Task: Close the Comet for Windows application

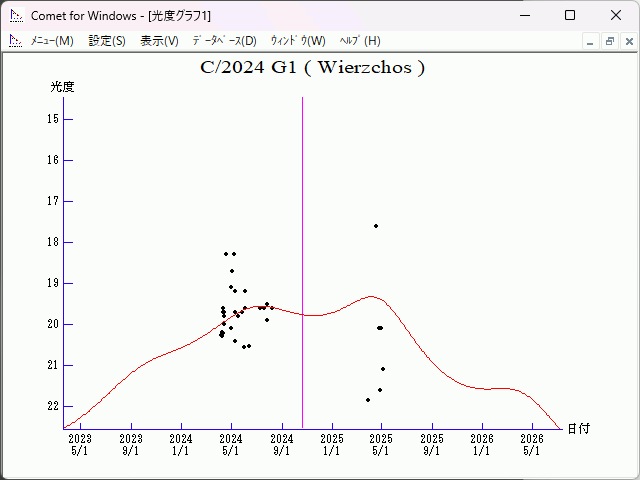Action: point(616,15)
